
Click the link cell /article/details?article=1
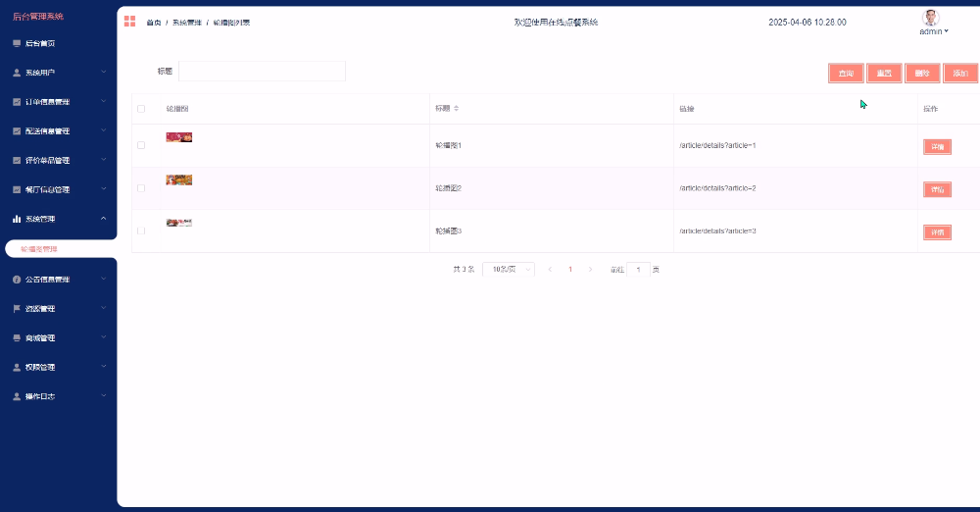click(717, 145)
